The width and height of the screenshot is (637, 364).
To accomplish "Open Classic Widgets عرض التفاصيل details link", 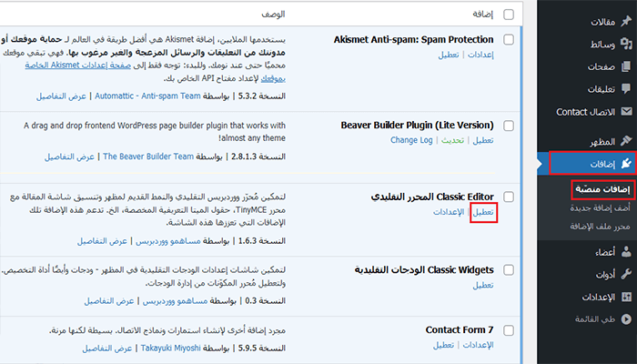I will click(x=109, y=301).
